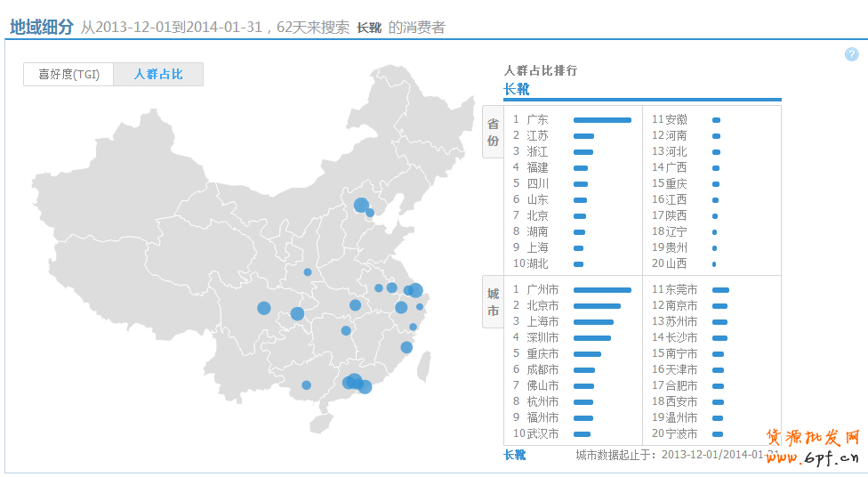Viewport: 868px width, 477px height.
Task: Click the 长靴 legend link below rankings
Action: (515, 455)
